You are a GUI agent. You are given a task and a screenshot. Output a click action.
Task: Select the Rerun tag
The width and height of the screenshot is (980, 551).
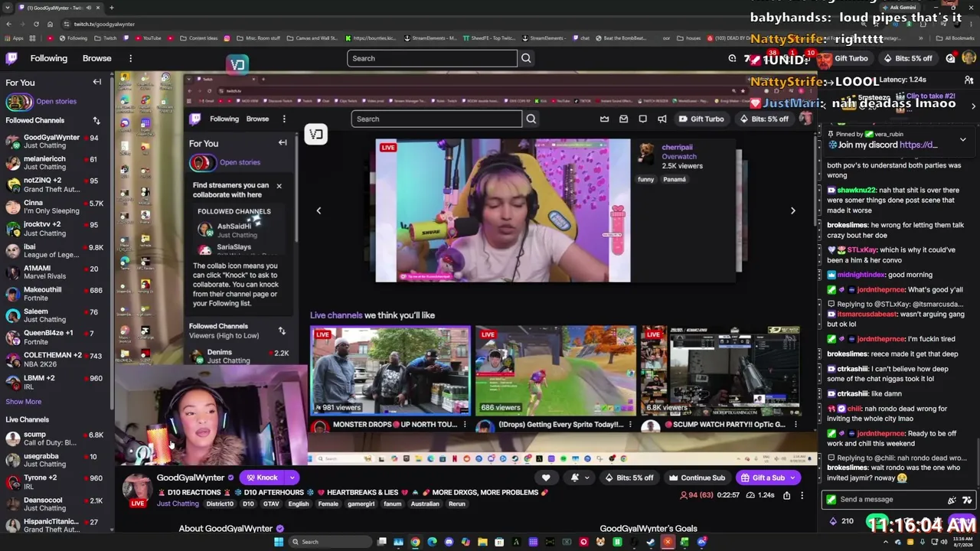(x=456, y=504)
